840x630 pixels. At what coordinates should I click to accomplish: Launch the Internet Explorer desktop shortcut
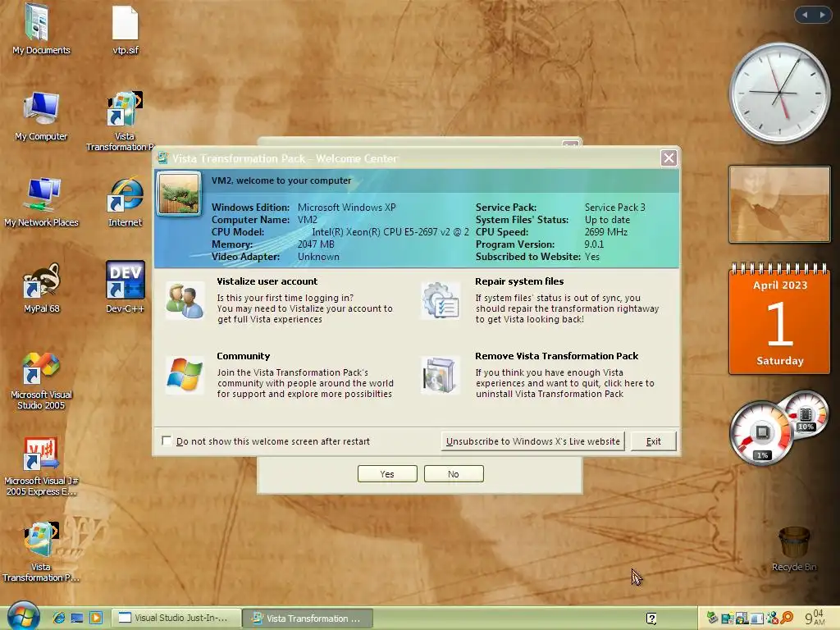tap(125, 194)
